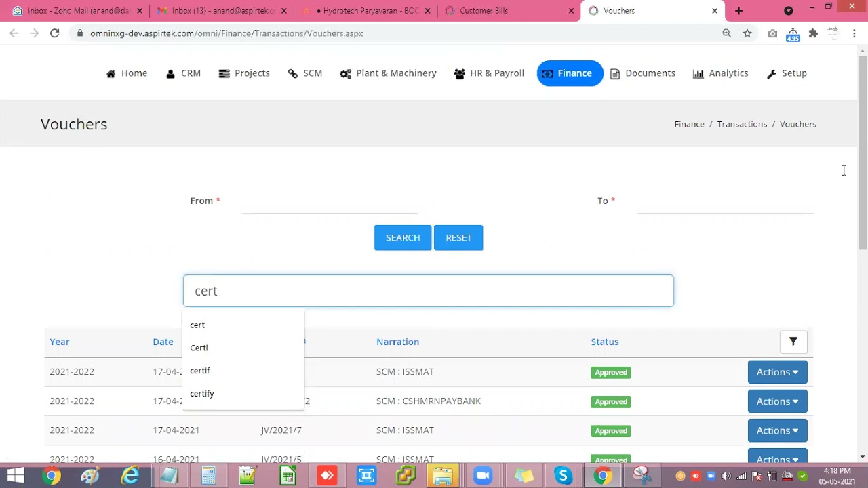Click the RESET button
The width and height of the screenshot is (868, 488).
tap(458, 238)
